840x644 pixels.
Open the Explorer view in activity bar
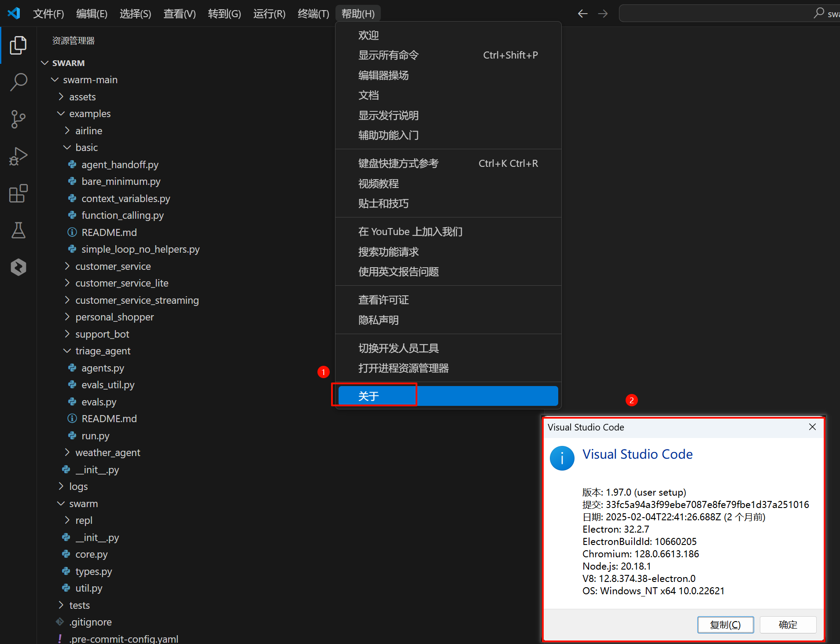click(18, 45)
